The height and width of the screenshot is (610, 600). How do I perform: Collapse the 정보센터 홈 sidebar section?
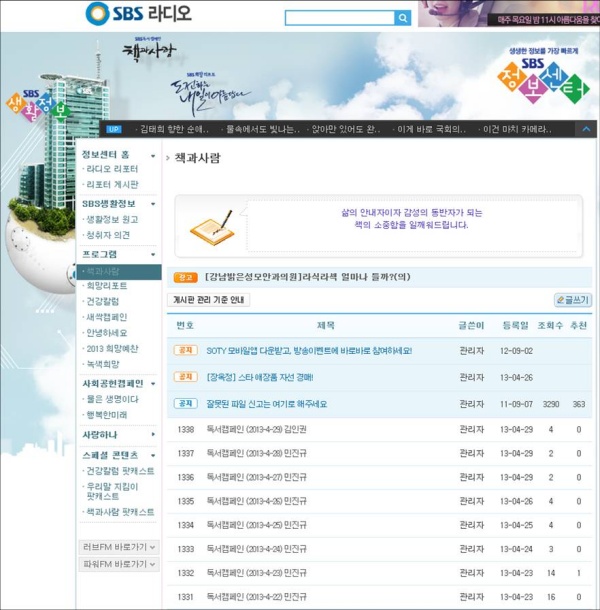tap(153, 156)
